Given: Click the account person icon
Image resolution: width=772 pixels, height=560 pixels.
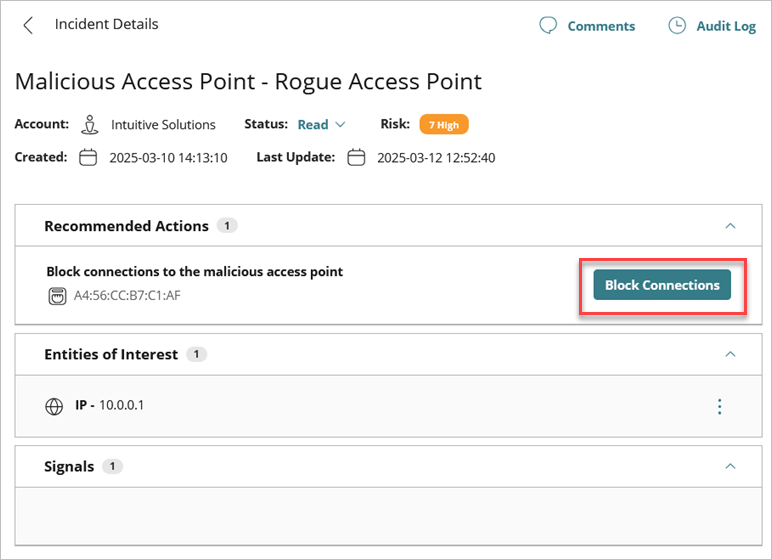Looking at the screenshot, I should point(90,125).
